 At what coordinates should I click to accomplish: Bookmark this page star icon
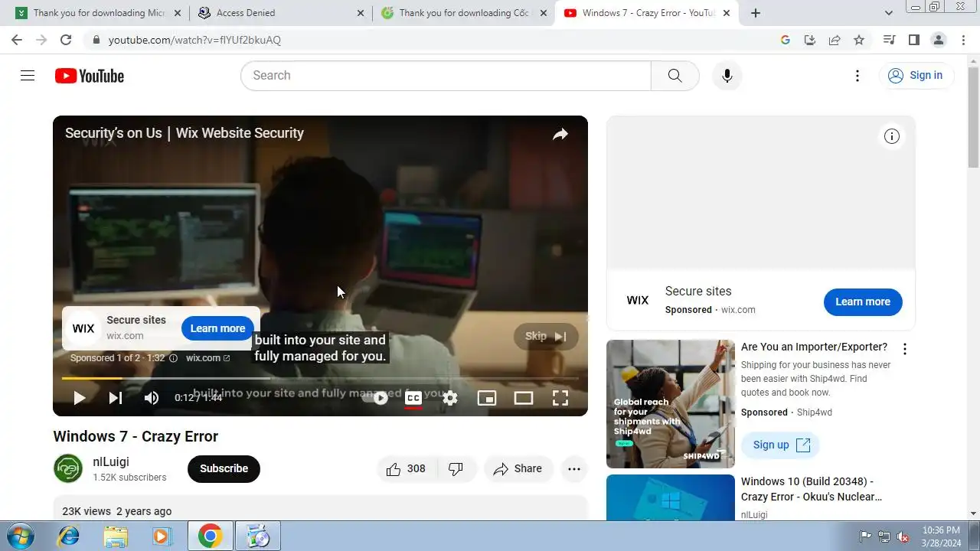859,40
